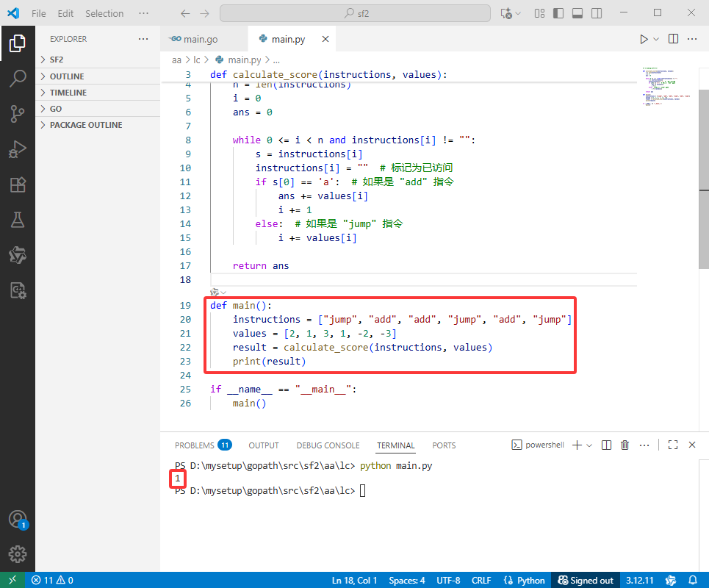709x588 pixels.
Task: Maximize the terminal panel size
Action: 673,445
